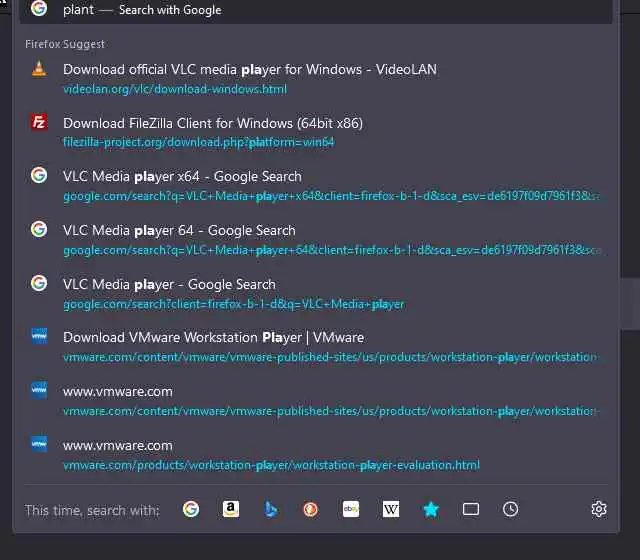Search this time with DuckDuckGo

click(311, 509)
